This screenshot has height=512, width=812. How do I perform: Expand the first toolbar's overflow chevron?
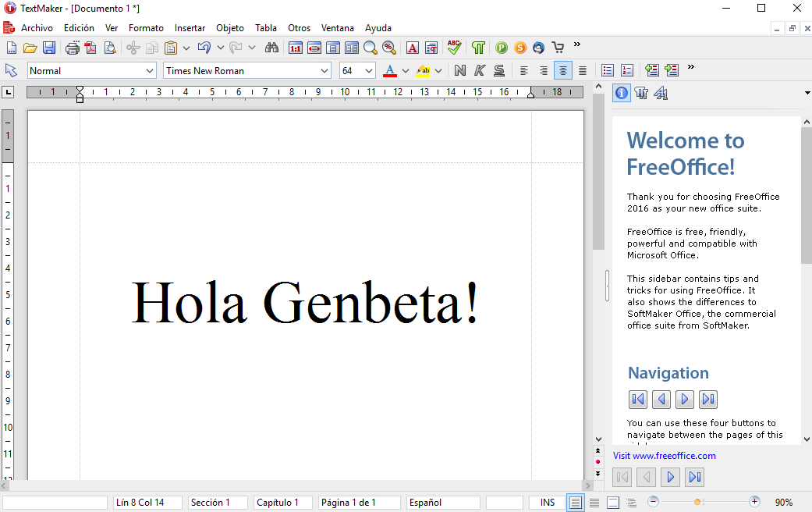tap(577, 44)
